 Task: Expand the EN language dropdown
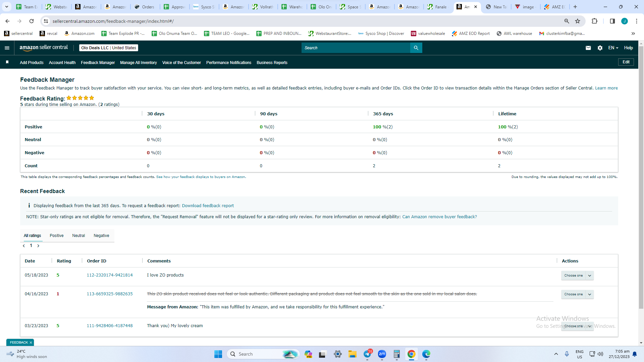pos(613,48)
